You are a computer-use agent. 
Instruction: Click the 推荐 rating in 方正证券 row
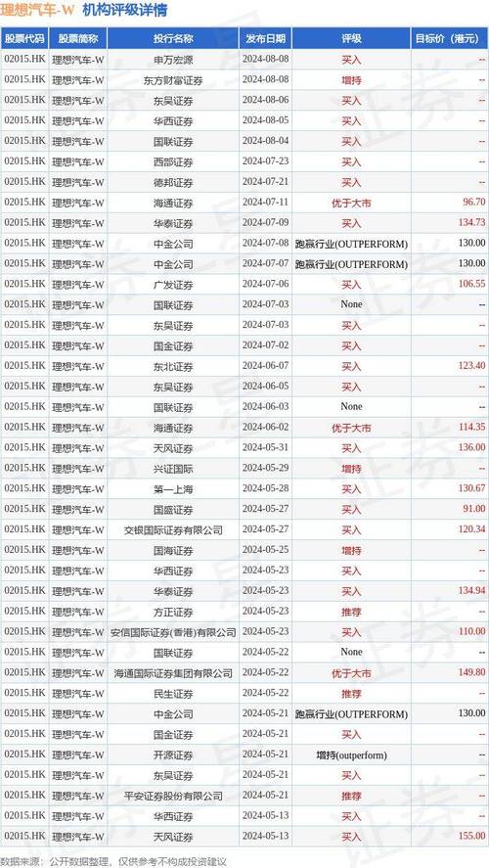351,613
